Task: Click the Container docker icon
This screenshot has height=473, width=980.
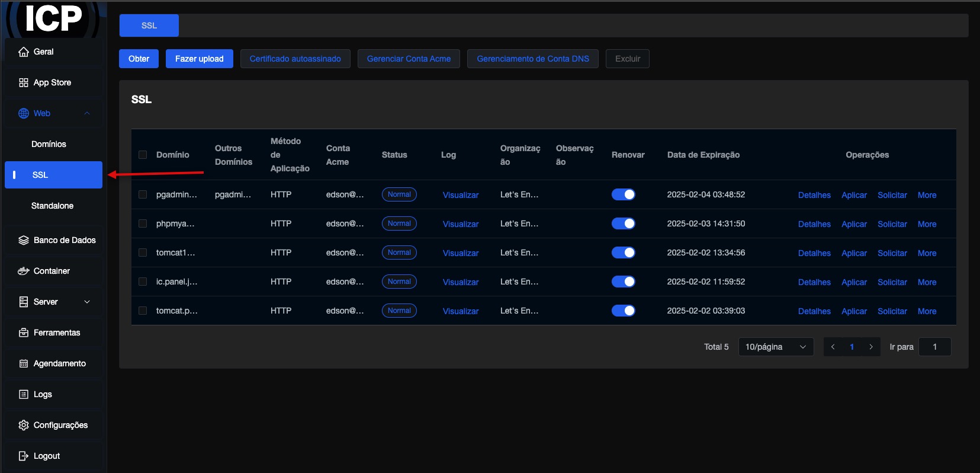Action: [x=24, y=271]
